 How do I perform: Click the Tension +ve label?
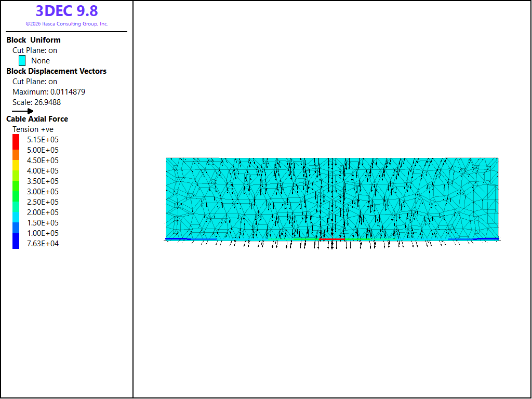coord(33,129)
